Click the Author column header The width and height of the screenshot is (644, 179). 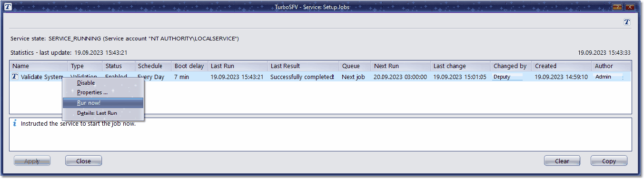(x=612, y=66)
